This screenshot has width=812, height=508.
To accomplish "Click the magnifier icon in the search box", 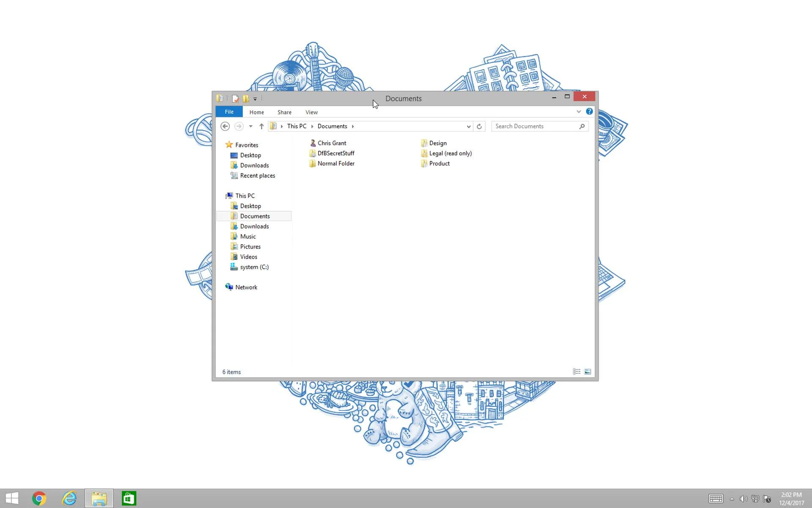I will point(582,126).
